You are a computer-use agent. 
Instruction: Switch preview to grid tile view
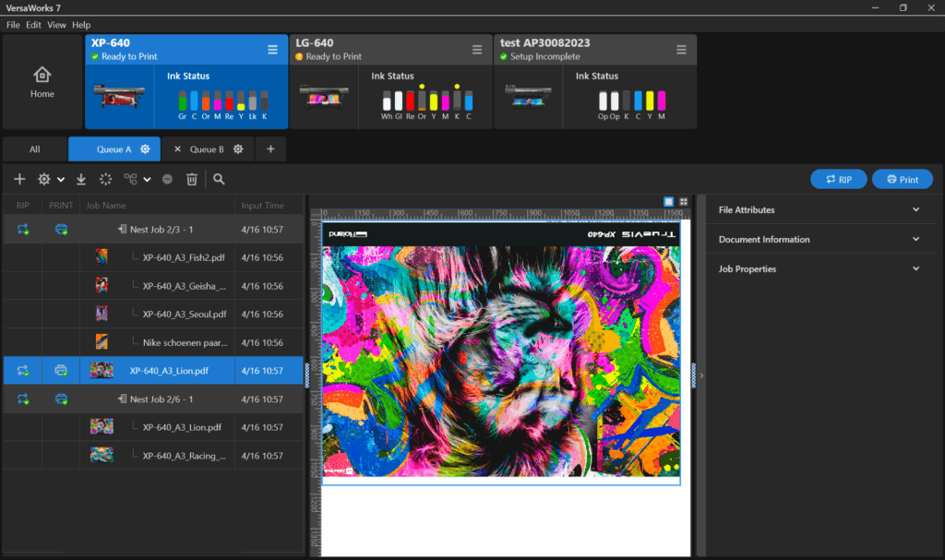683,201
